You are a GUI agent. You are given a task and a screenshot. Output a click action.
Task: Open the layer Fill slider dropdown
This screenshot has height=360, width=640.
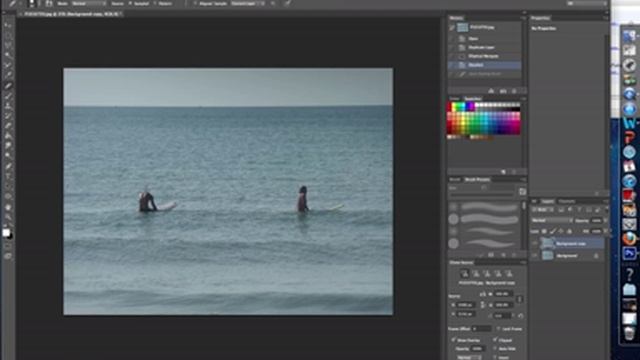pyautogui.click(x=605, y=231)
